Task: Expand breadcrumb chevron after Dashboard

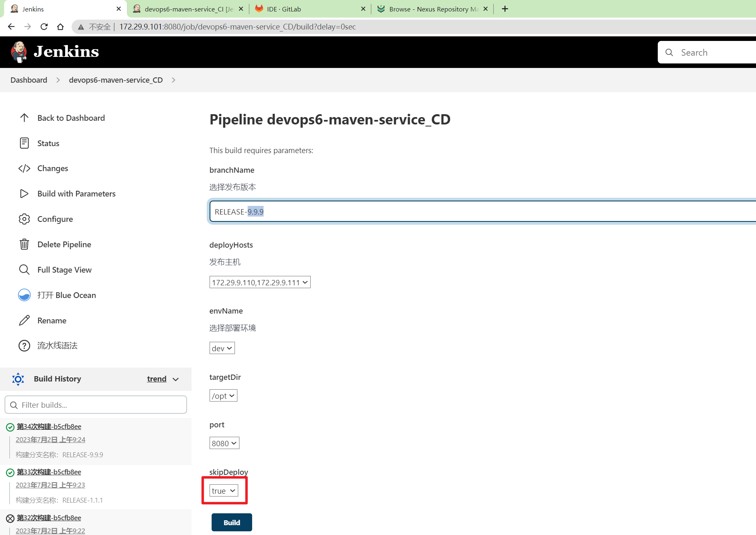Action: click(x=58, y=80)
